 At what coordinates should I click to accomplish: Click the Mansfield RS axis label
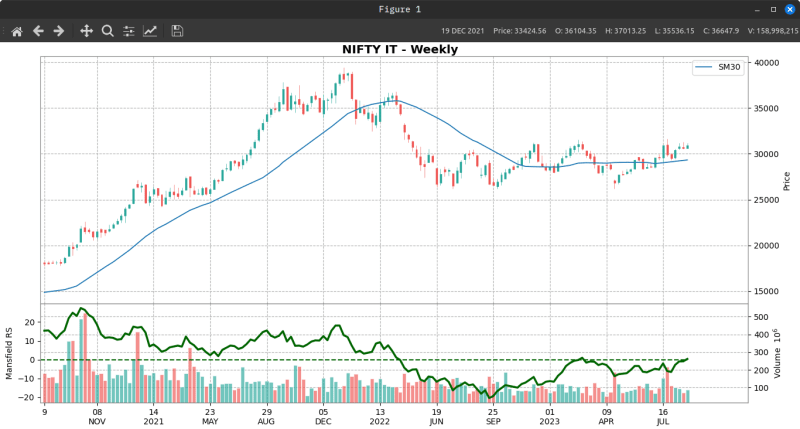point(9,354)
